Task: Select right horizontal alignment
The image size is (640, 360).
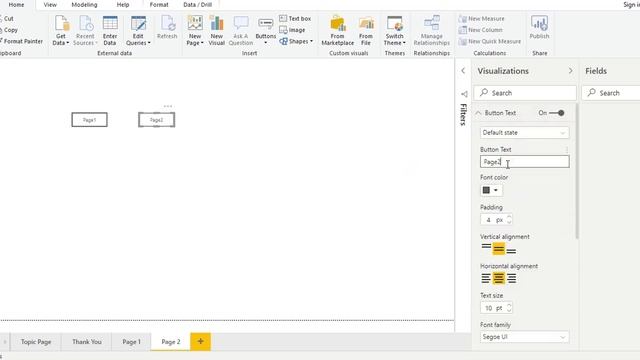Action: [x=511, y=278]
